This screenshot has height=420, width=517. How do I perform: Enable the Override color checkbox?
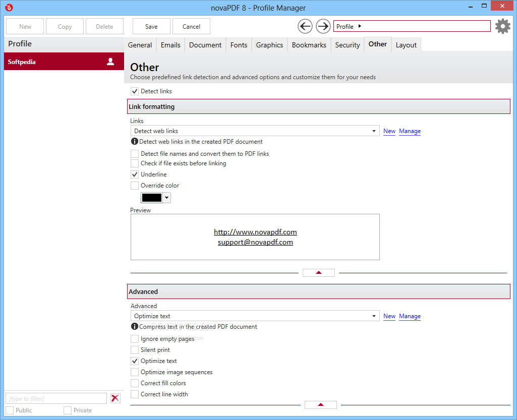[x=135, y=186]
